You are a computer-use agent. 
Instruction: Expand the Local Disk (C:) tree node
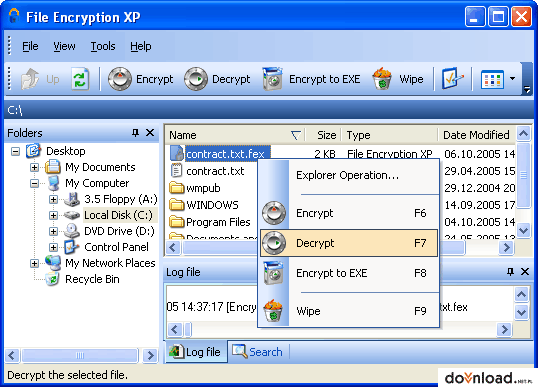pos(53,215)
